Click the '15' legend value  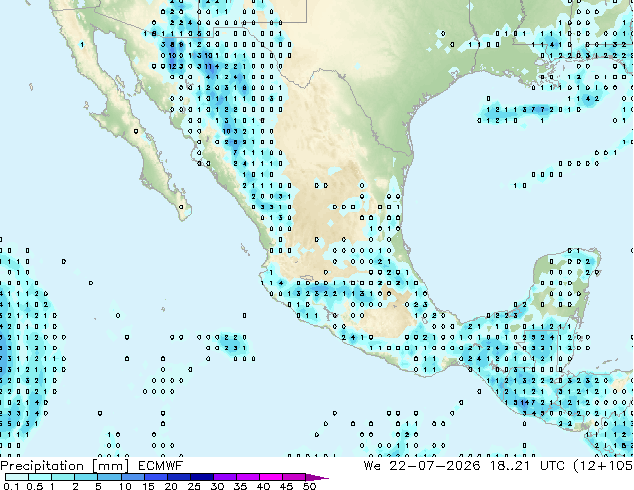(x=148, y=486)
